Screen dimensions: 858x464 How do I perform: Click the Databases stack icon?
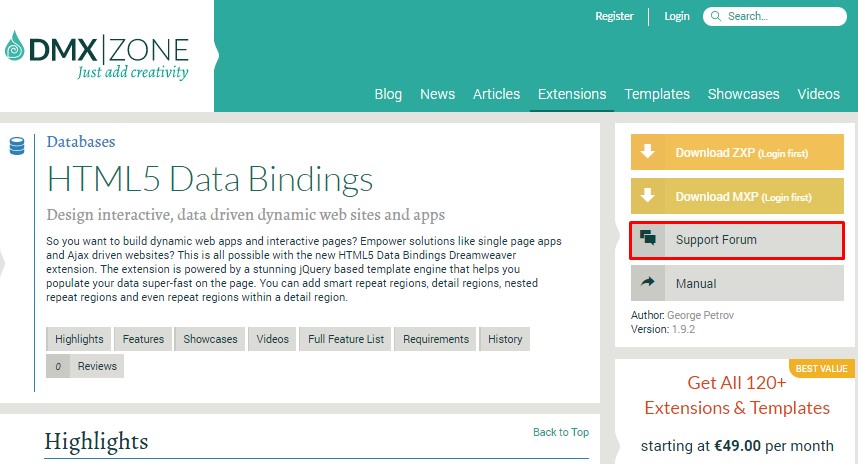click(x=17, y=146)
